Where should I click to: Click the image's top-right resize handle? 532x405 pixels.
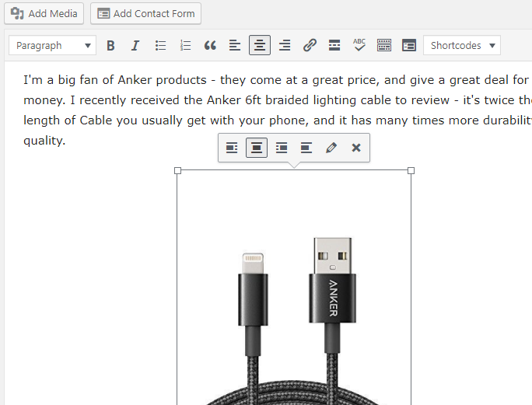click(x=411, y=170)
